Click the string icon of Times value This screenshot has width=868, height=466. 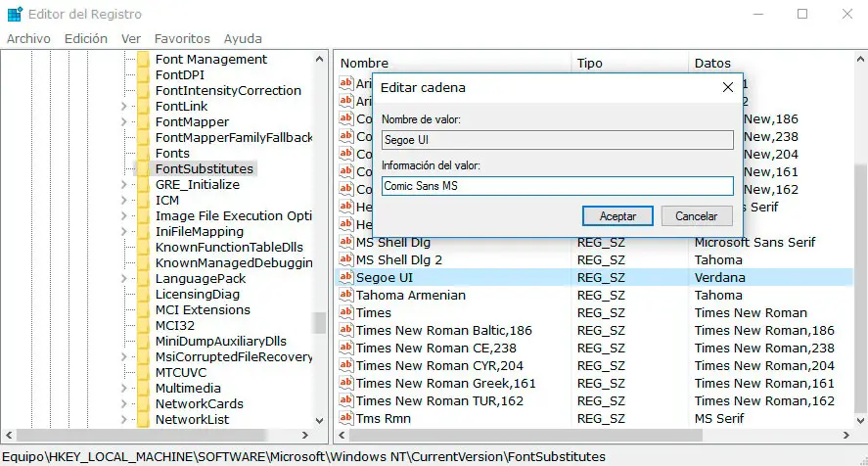(x=346, y=312)
